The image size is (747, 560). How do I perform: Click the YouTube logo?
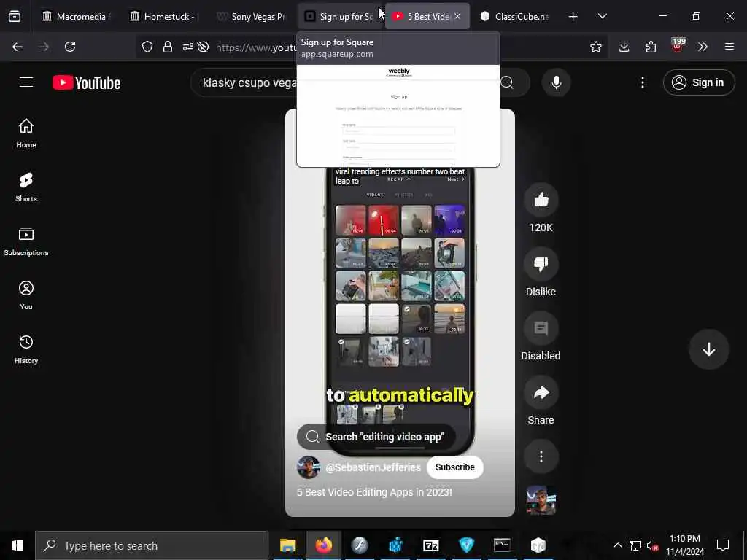tap(86, 83)
